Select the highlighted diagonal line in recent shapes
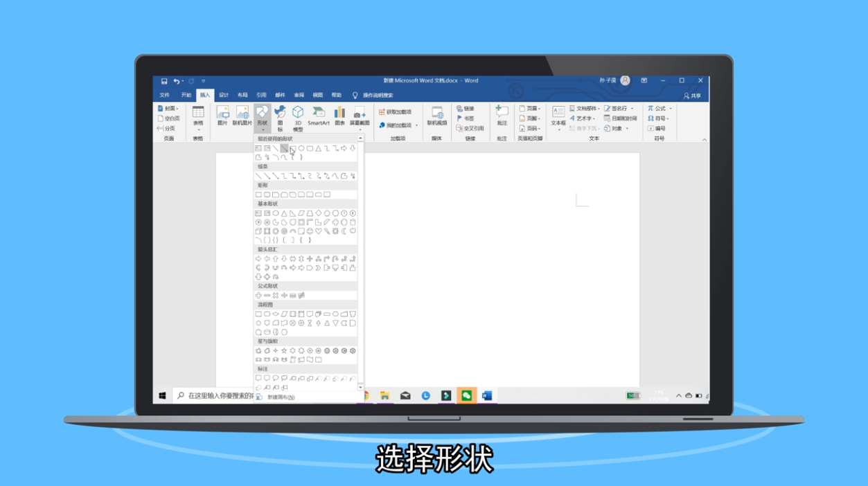The width and height of the screenshot is (868, 486). (284, 148)
